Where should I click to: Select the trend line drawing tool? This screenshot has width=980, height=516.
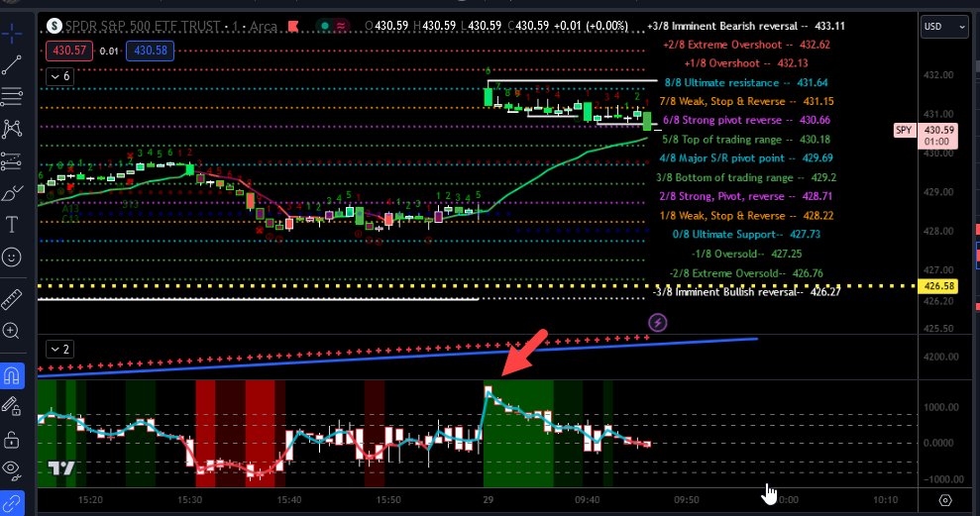pos(11,65)
